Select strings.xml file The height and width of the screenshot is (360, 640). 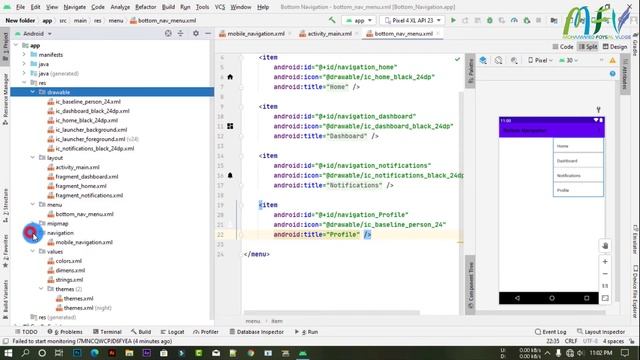click(x=69, y=280)
